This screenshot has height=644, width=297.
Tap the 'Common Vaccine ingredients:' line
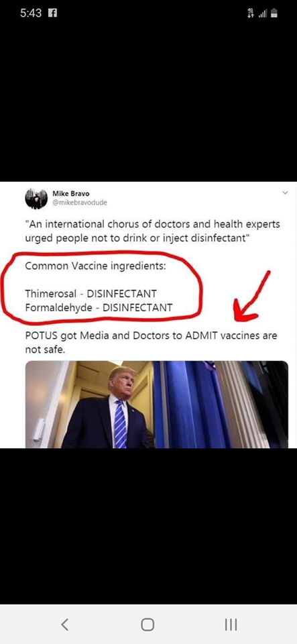95,266
